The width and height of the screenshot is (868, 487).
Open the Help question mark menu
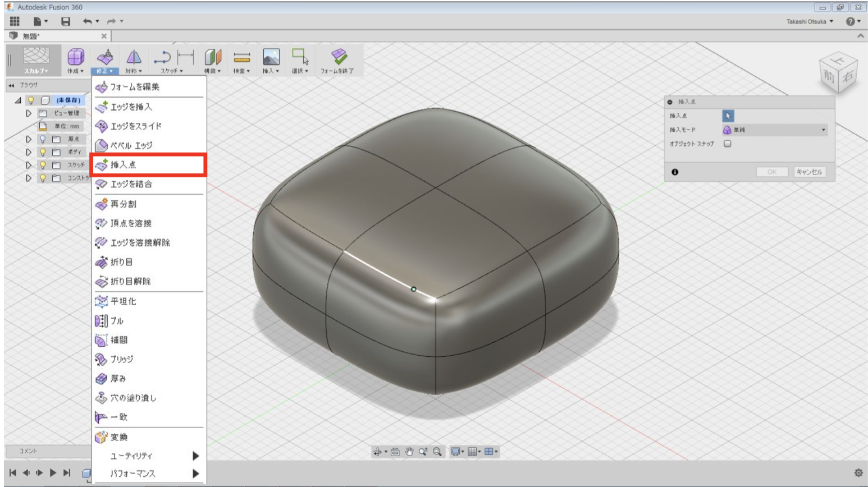click(x=853, y=21)
